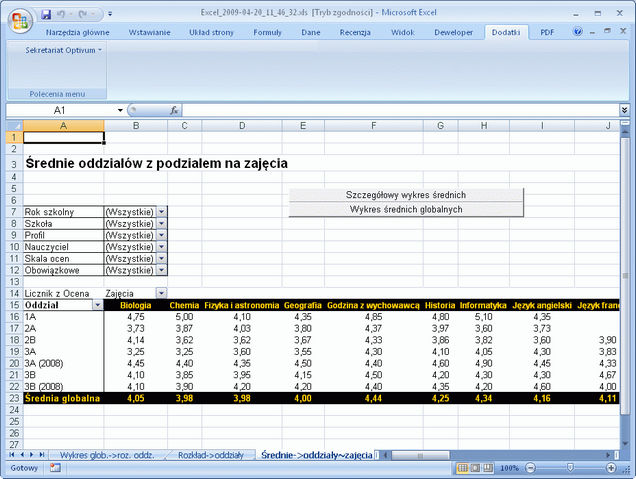The height and width of the screenshot is (479, 636).
Task: Click the Name Box showing A1
Action: click(61, 110)
